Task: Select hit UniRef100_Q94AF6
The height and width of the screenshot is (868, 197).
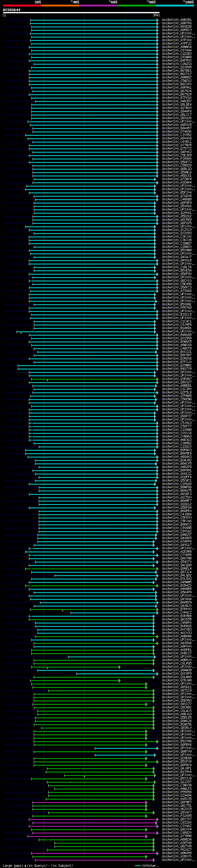Action: point(177,111)
